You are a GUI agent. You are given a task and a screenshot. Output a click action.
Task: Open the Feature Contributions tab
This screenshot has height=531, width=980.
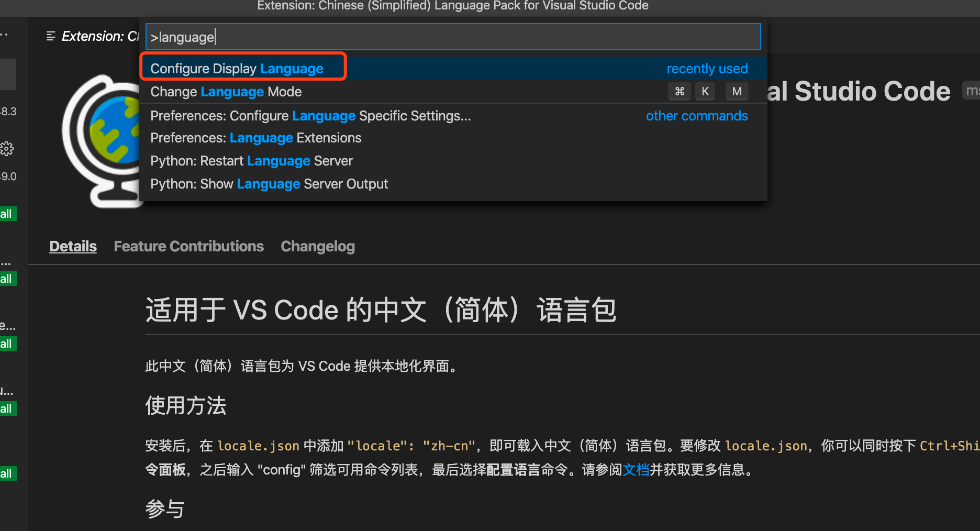coord(188,246)
